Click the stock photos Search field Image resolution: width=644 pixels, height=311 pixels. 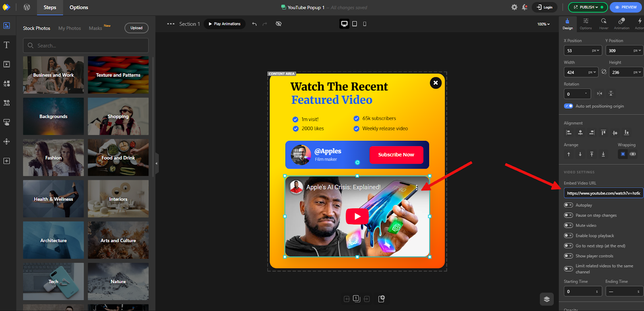tap(86, 45)
